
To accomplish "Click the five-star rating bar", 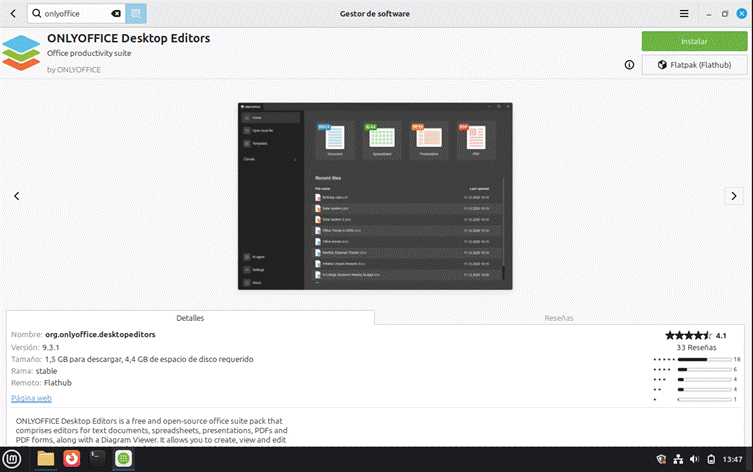I will coord(704,359).
